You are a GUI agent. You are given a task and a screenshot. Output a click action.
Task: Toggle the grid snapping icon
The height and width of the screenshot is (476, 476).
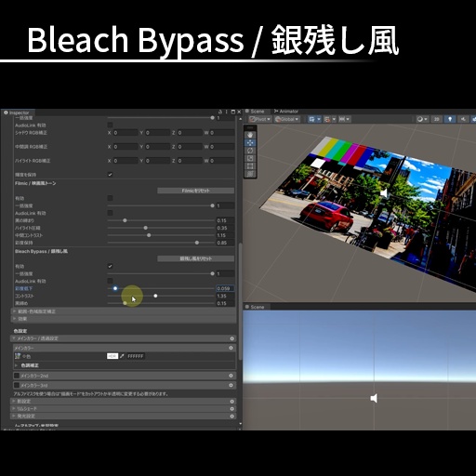(326, 119)
